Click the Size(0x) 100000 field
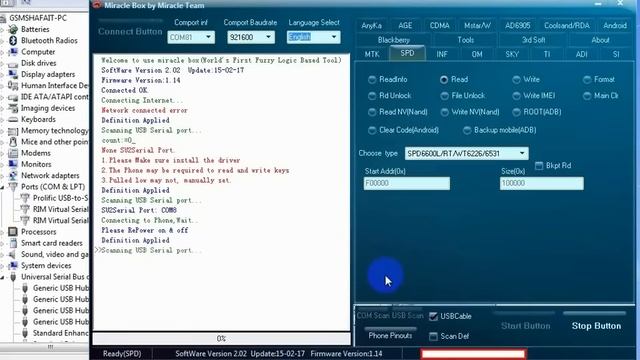Screen dimensions: 640x360 point(542,183)
